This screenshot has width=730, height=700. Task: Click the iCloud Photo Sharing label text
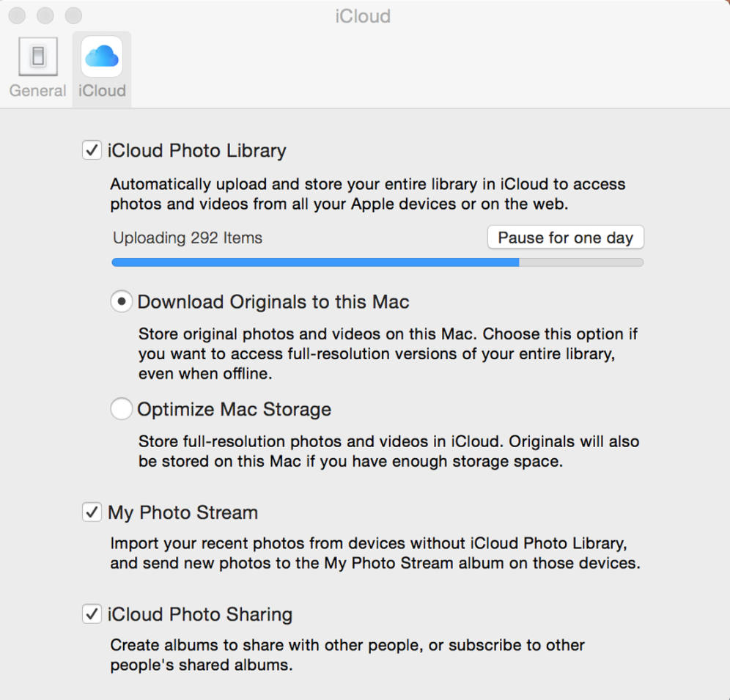200,614
